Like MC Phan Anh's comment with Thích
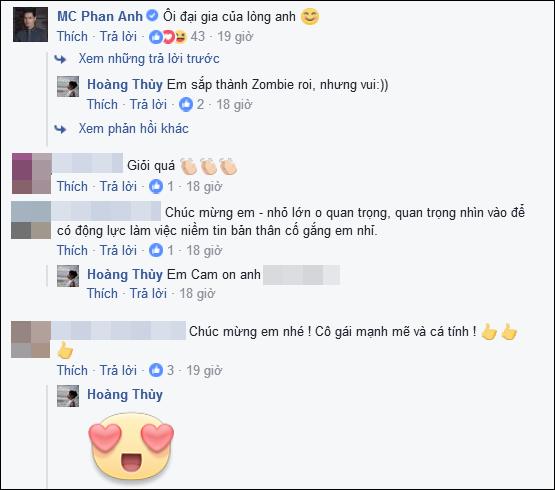Image resolution: width=555 pixels, height=490 pixels. click(72, 36)
